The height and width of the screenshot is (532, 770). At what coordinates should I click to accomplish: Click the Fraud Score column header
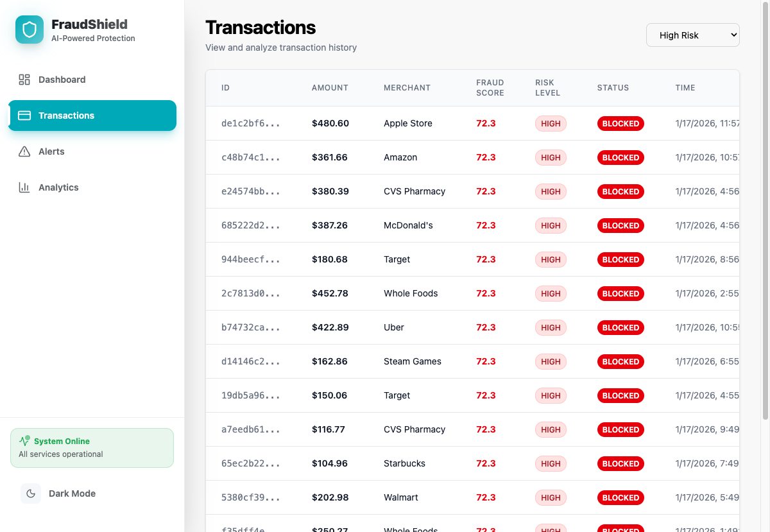[490, 88]
